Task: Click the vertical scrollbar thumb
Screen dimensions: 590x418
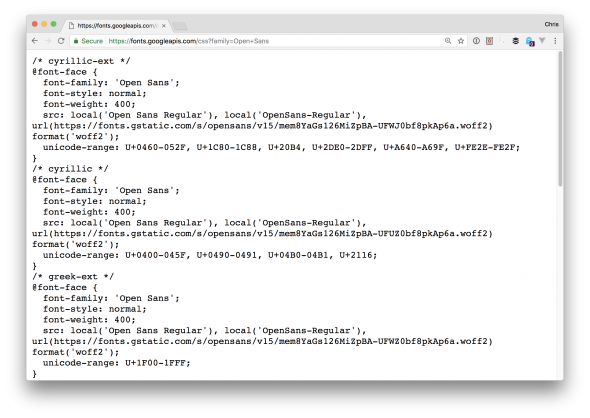Action: click(560, 119)
